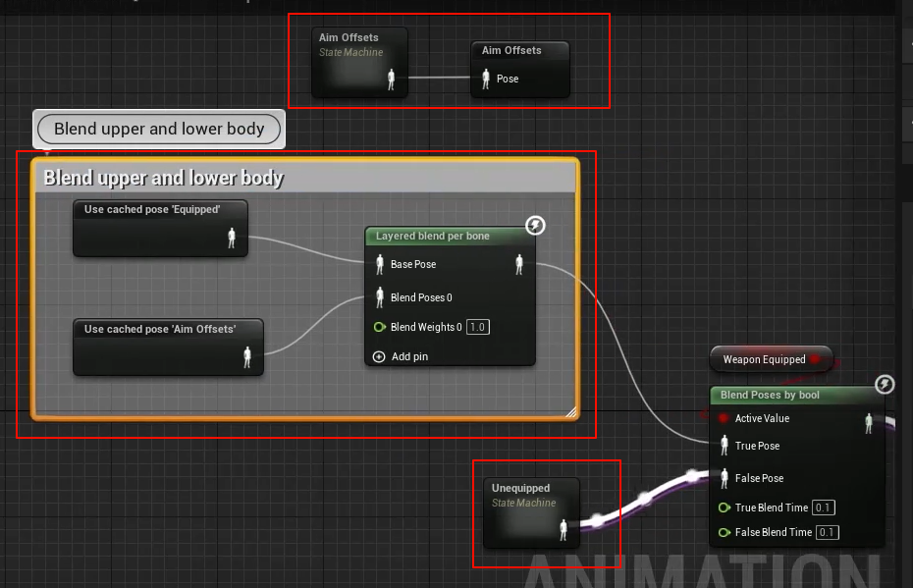Viewport: 913px width, 588px height.
Task: Click the Blend Poses 0 input pin
Action: click(380, 297)
